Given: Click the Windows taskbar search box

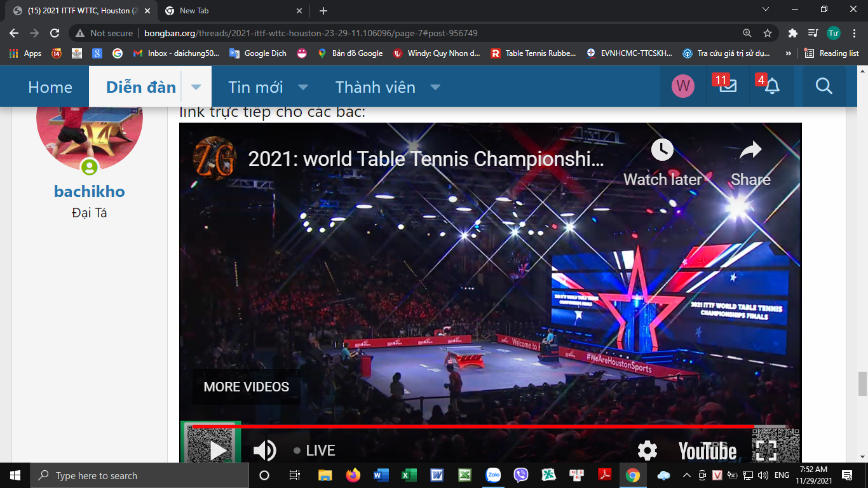Looking at the screenshot, I should coord(140,475).
